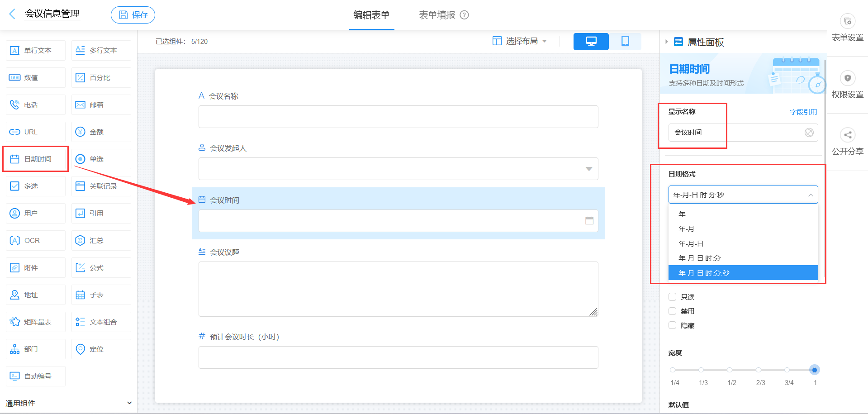
Task: Click the 会议名称 input field
Action: pos(398,116)
